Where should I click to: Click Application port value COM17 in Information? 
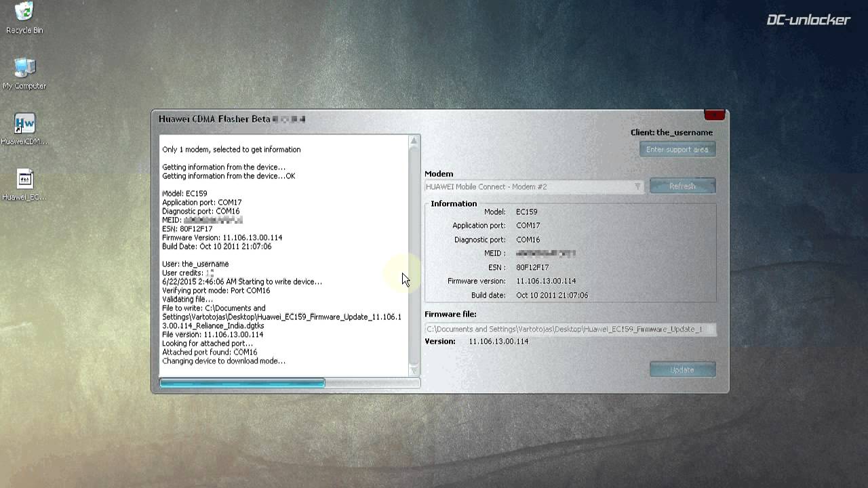coord(528,226)
